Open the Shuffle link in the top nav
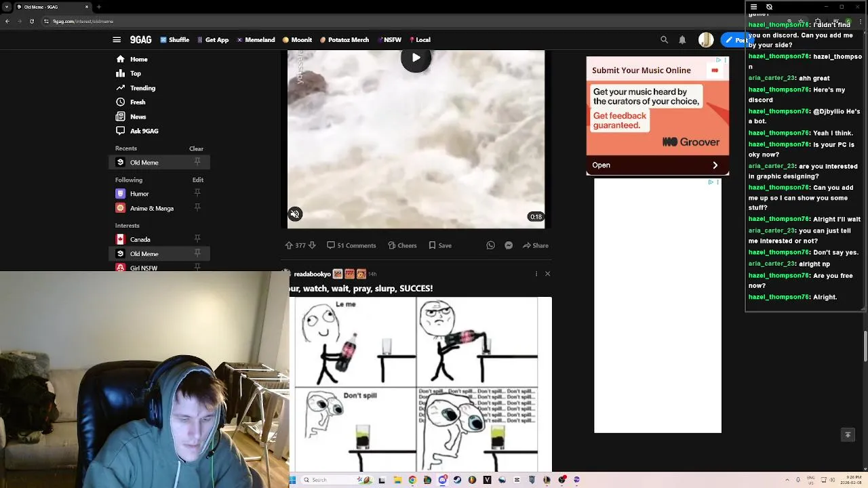 (x=175, y=40)
